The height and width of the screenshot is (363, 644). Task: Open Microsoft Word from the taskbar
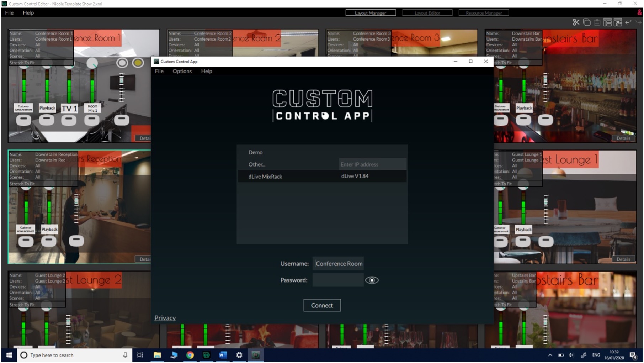pos(223,355)
